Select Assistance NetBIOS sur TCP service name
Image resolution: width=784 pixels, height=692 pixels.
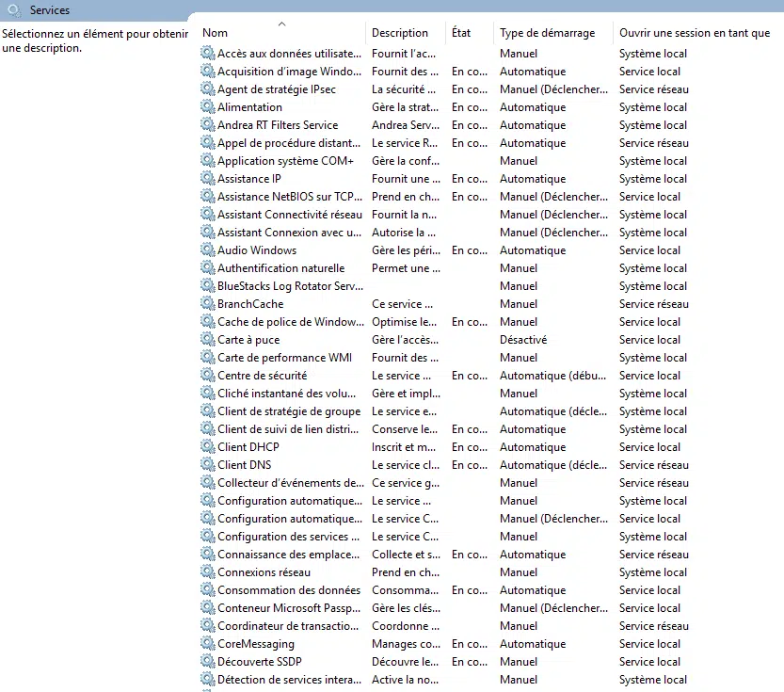pyautogui.click(x=290, y=197)
